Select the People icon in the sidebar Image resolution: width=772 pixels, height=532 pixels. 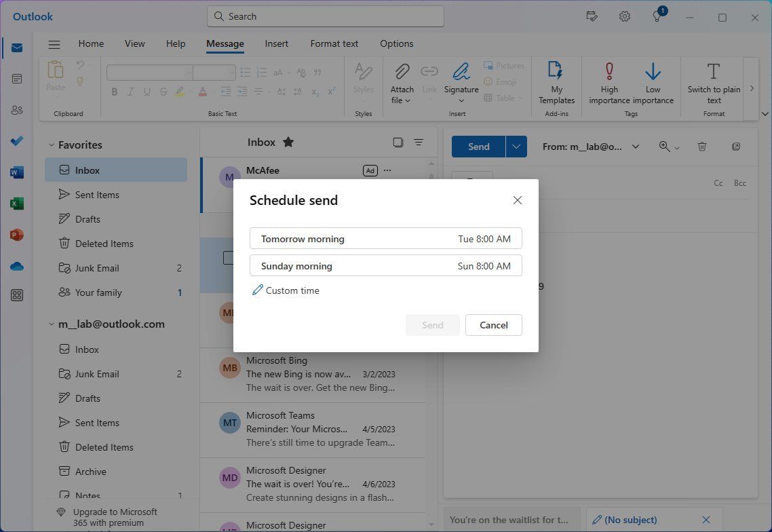pyautogui.click(x=16, y=110)
